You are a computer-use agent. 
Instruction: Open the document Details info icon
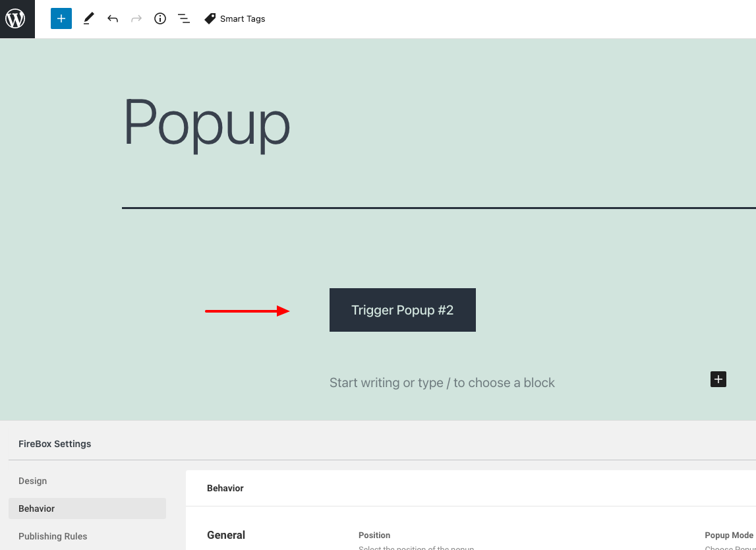coord(160,19)
